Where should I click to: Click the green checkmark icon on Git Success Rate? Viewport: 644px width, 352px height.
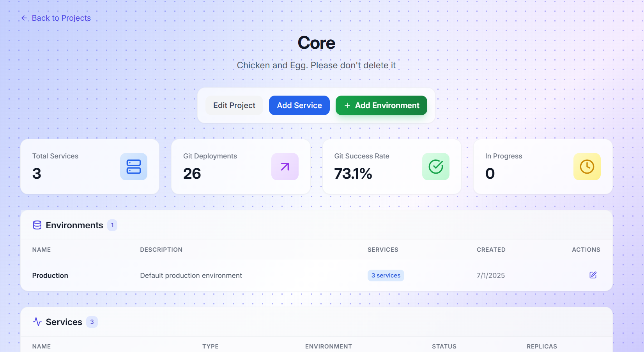click(435, 167)
